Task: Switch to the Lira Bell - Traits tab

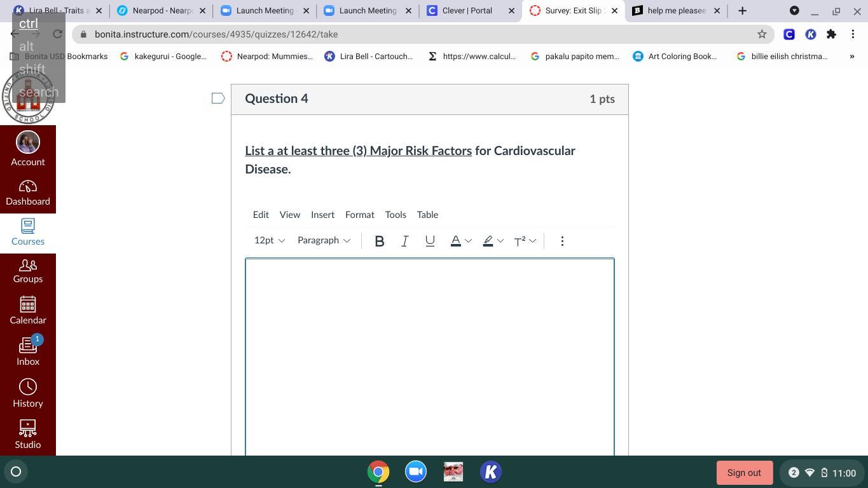Action: 57,11
